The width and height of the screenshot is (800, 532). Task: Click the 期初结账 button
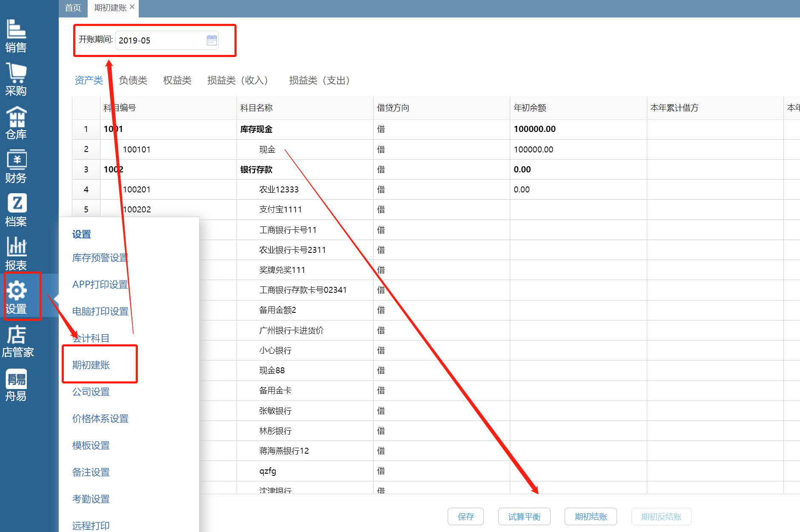point(591,517)
